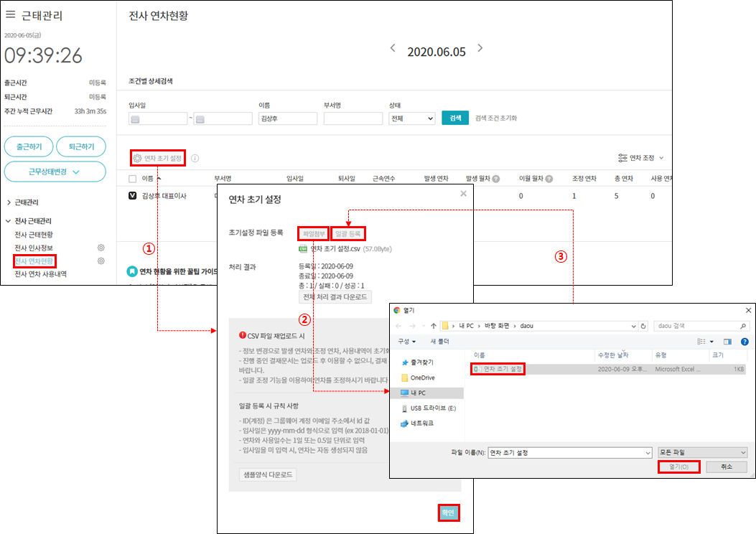Open the 연차 조정 dropdown
Screen dimensions: 756x534
[x=641, y=158]
